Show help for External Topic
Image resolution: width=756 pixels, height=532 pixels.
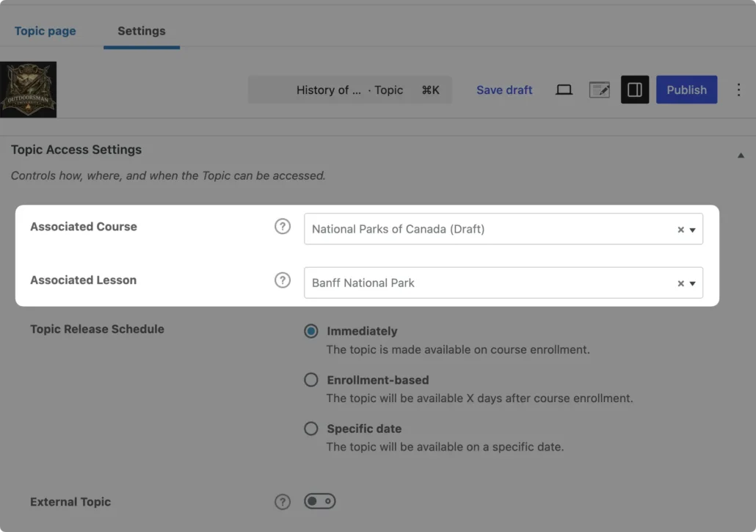pos(283,502)
